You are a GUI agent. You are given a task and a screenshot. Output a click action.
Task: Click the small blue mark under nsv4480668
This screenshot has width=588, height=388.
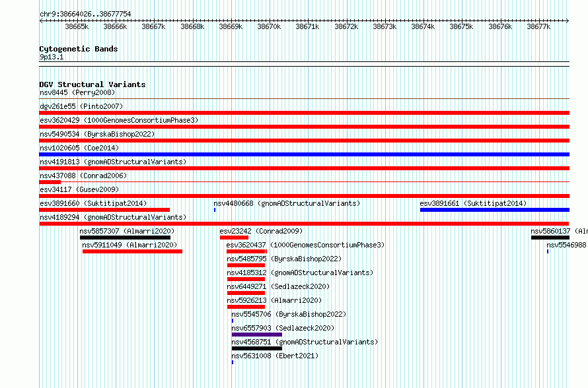pos(215,210)
